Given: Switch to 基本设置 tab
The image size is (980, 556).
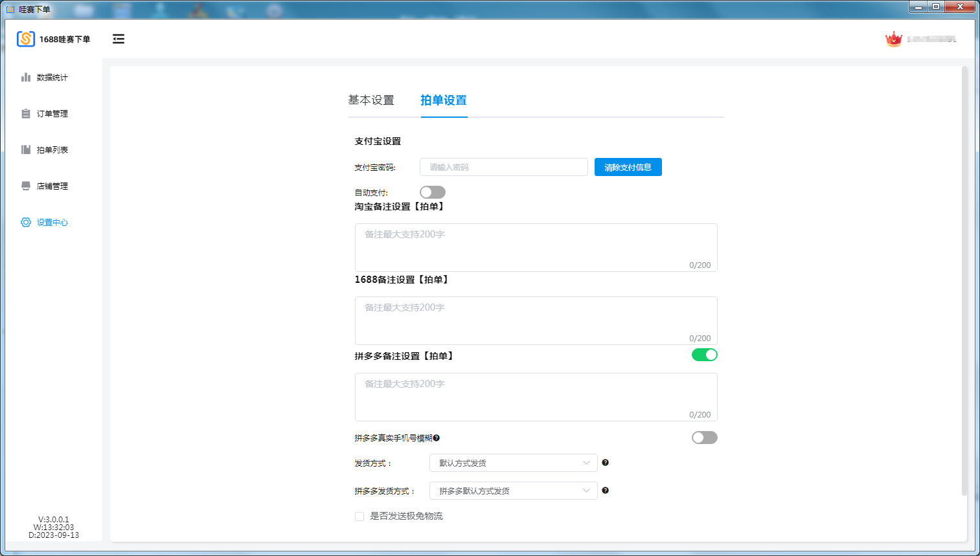Looking at the screenshot, I should 371,100.
